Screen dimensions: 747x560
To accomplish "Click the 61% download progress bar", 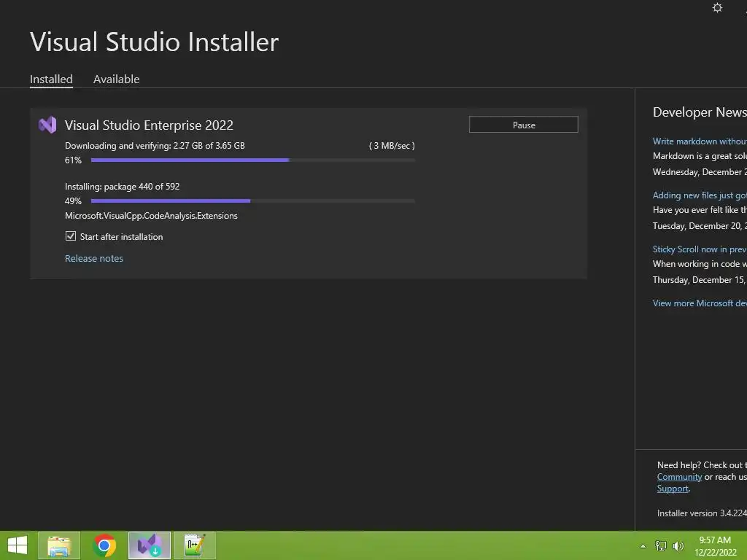I will (253, 160).
